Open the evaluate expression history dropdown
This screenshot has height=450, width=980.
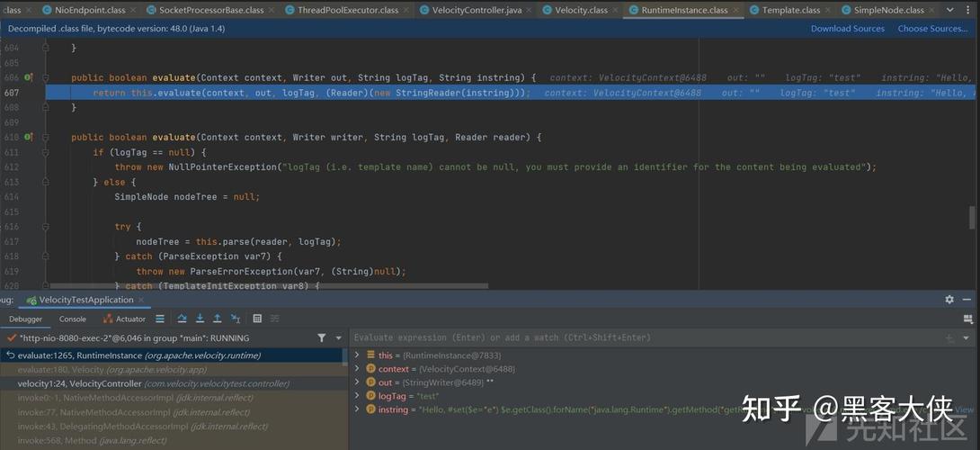[x=966, y=338]
